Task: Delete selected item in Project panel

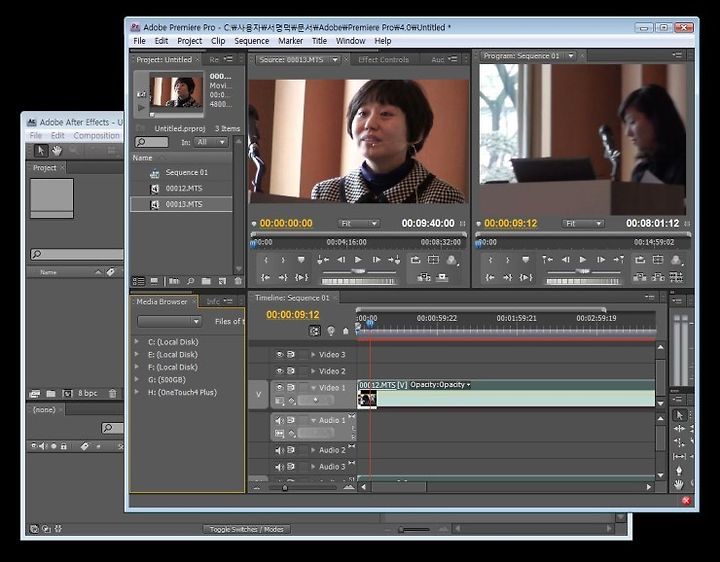Action: click(238, 281)
